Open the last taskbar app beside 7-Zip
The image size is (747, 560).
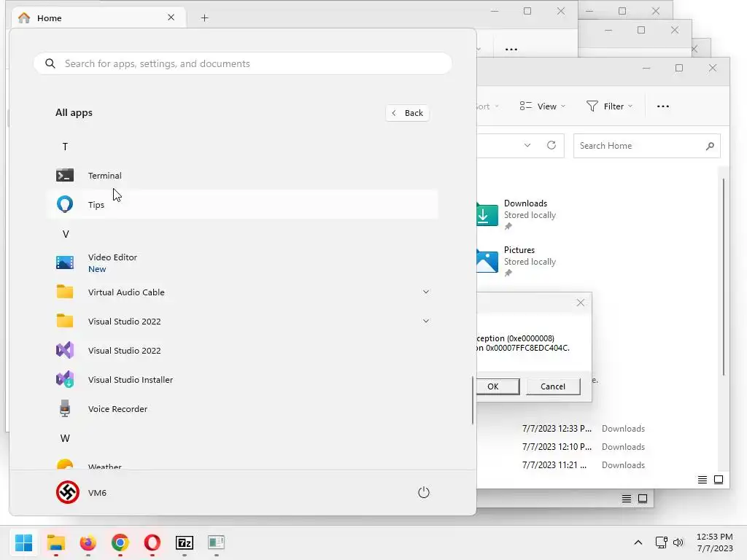[x=216, y=542]
